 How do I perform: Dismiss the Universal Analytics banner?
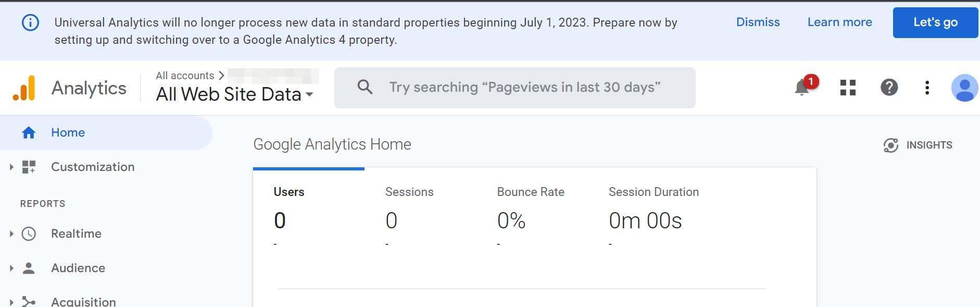coord(758,22)
